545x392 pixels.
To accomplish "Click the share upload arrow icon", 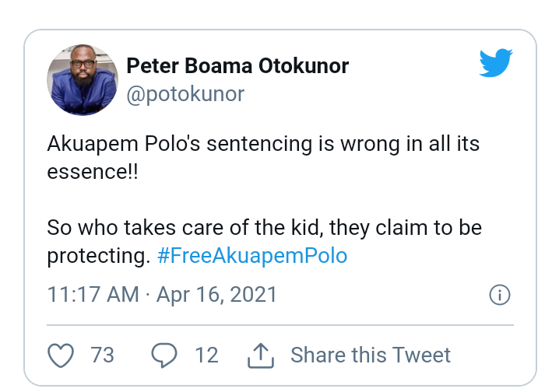I will [261, 355].
